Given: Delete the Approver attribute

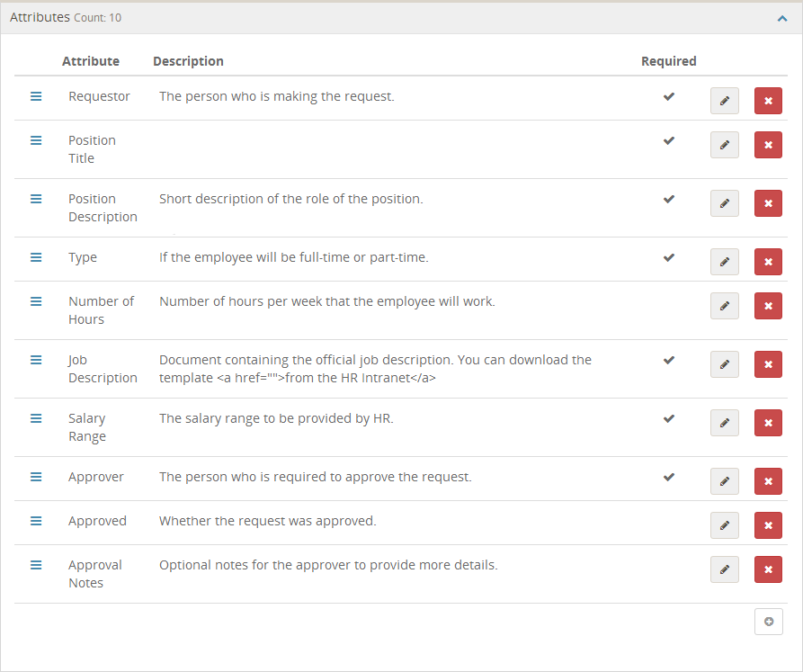Looking at the screenshot, I should coord(768,481).
